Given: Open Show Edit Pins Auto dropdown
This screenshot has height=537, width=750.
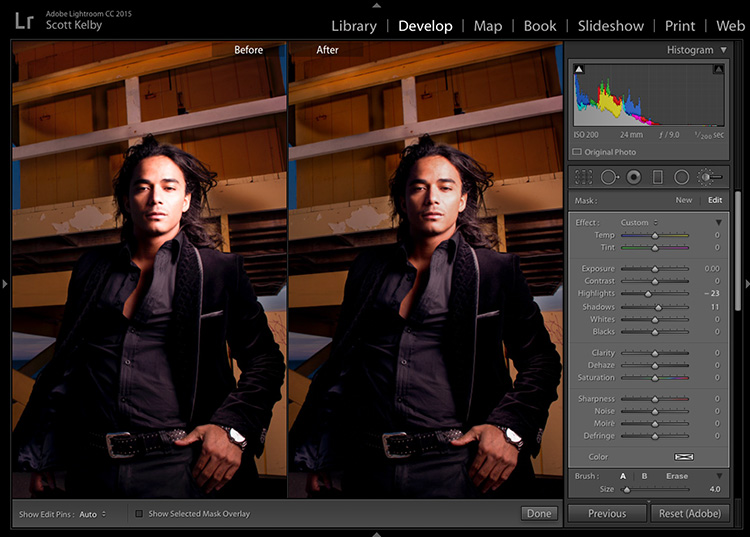Looking at the screenshot, I should point(93,515).
